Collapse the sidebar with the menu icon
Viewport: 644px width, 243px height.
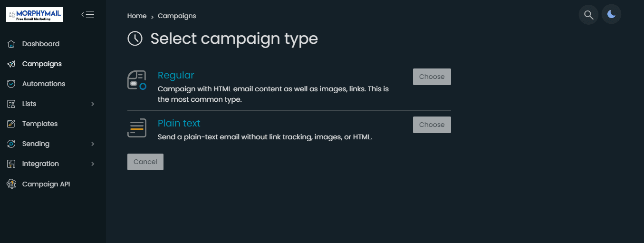(x=88, y=14)
